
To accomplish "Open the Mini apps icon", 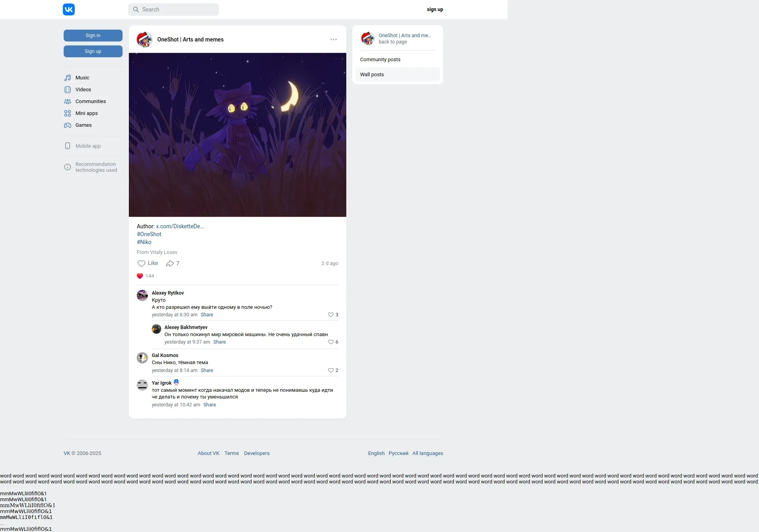I will pyautogui.click(x=68, y=113).
